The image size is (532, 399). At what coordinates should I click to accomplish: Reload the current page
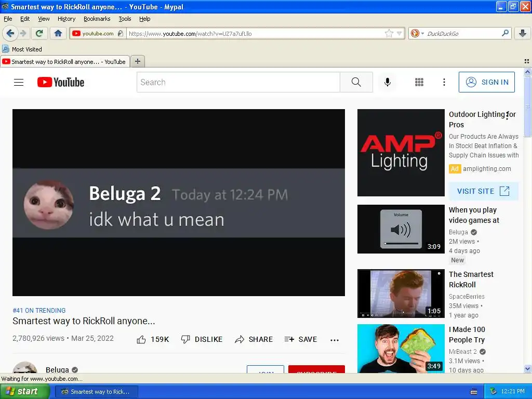pos(39,33)
